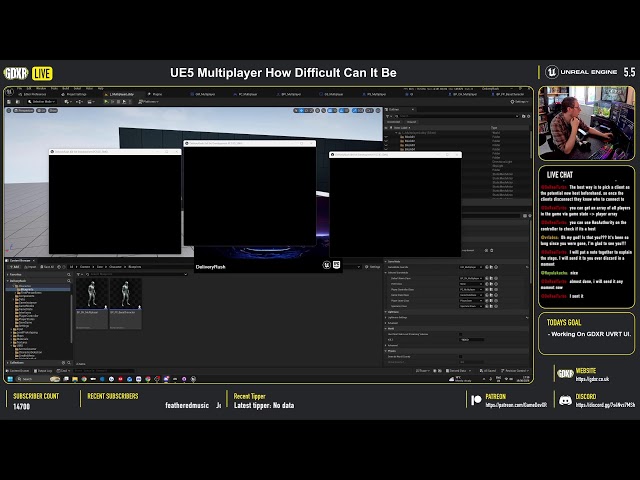The height and width of the screenshot is (480, 640).
Task: Open the Help menu
Action: point(100,89)
